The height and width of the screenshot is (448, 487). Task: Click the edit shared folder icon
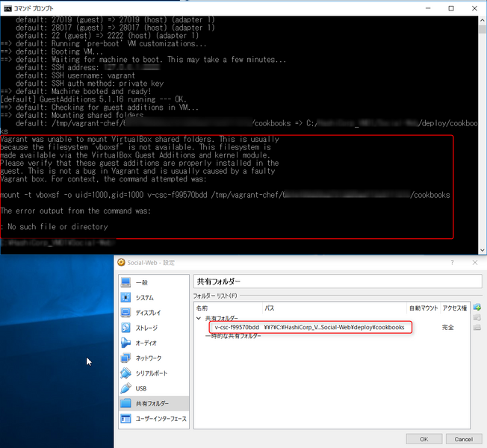click(x=477, y=317)
